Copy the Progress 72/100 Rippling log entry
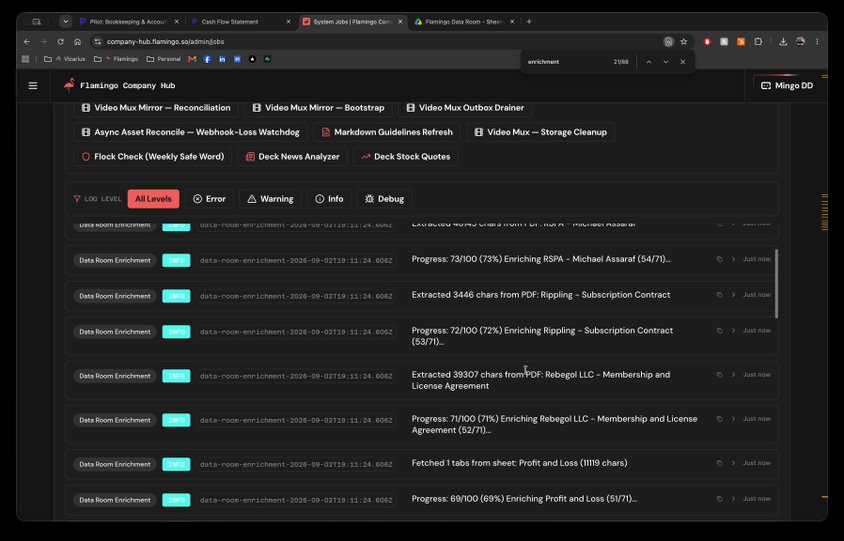Viewport: 844px width, 541px height. tap(719, 331)
